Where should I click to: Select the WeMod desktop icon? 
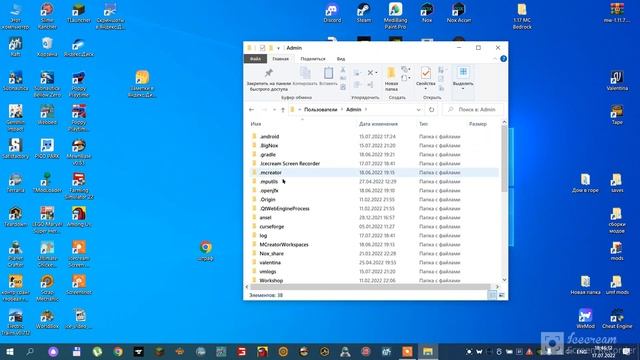click(585, 318)
